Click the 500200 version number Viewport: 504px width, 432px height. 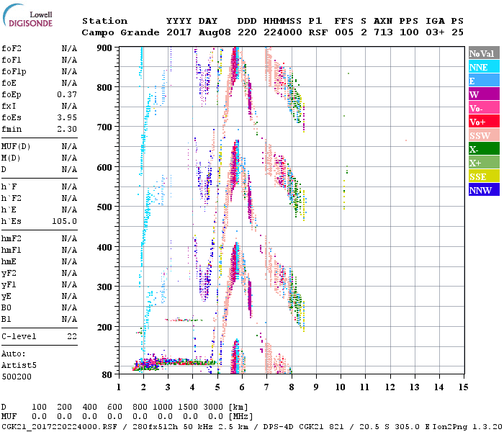pos(17,377)
